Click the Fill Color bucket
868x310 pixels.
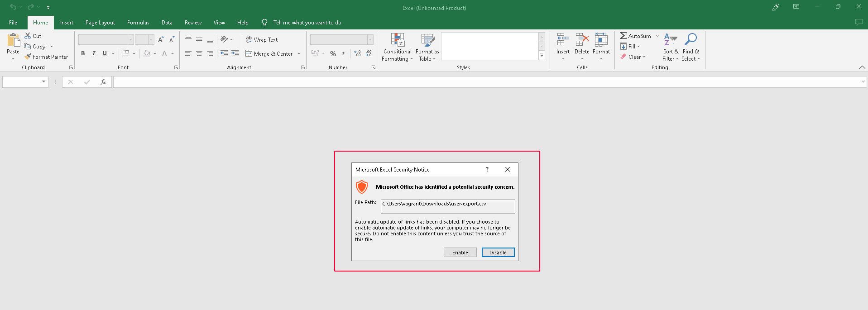coord(147,53)
